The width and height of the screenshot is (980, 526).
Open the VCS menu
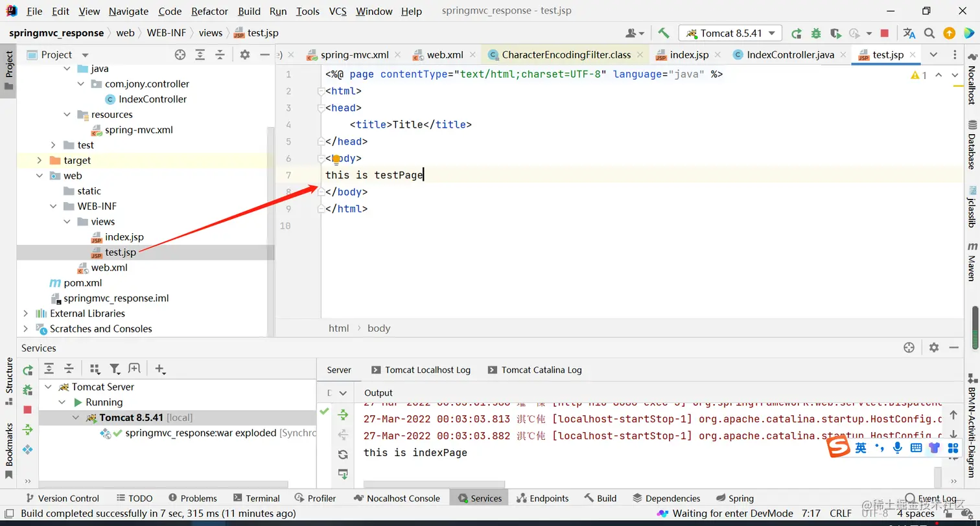click(x=338, y=11)
